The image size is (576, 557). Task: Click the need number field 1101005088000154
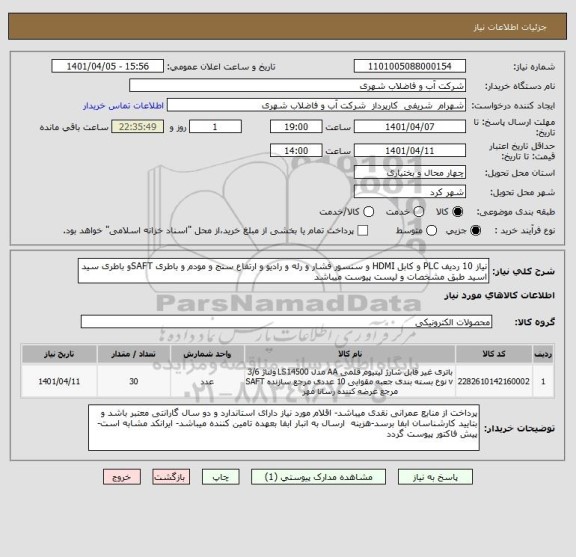click(x=410, y=67)
